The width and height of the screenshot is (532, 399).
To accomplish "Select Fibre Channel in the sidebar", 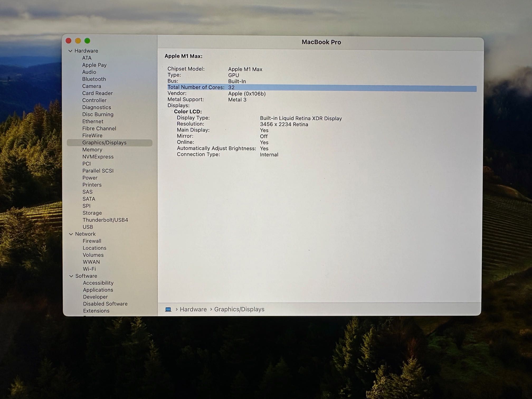I will (x=99, y=129).
